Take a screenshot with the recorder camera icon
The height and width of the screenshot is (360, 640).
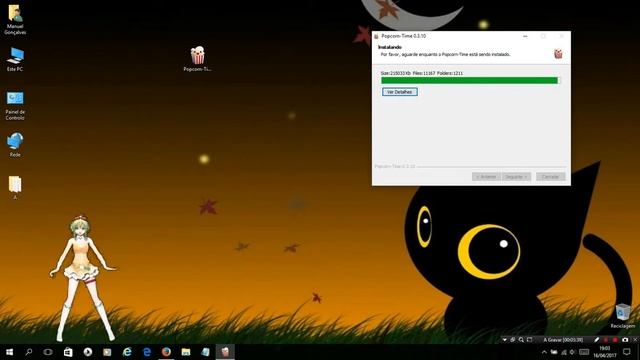[625, 340]
